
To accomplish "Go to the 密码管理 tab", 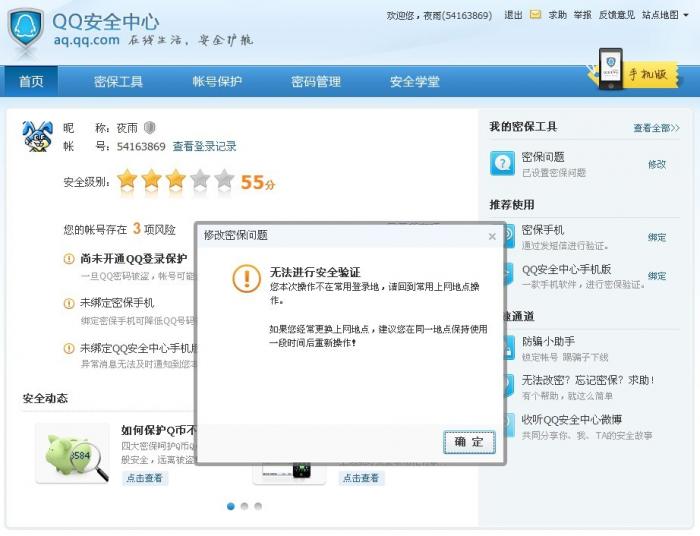I will coord(316,81).
